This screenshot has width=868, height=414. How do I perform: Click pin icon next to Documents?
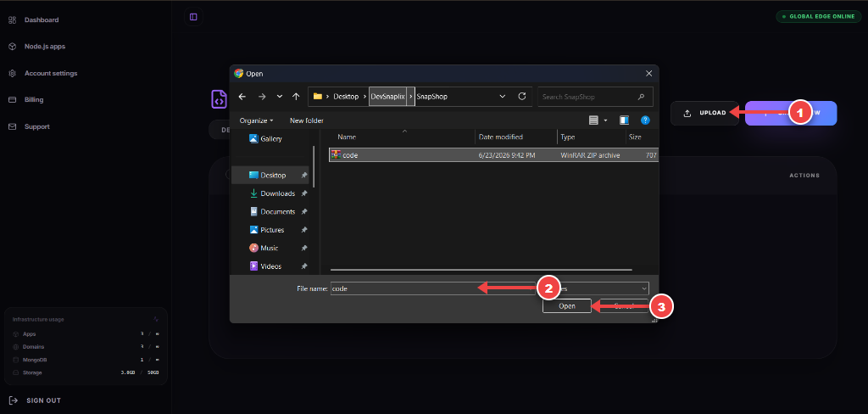tap(304, 212)
